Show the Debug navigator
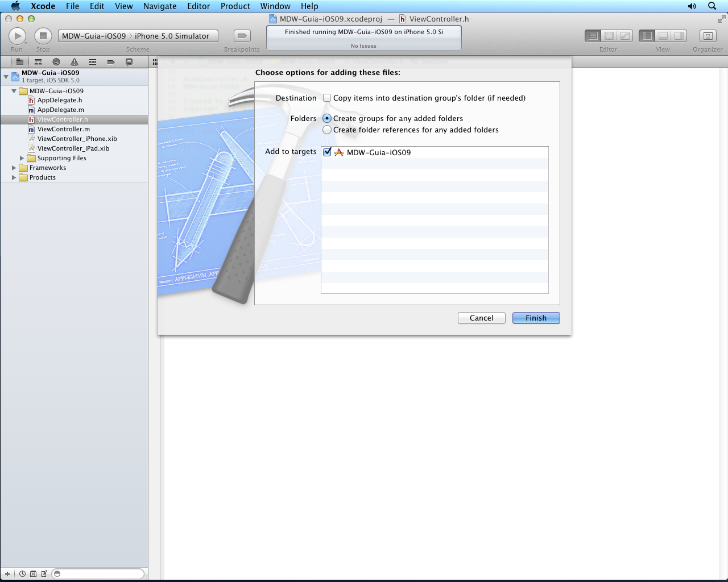Screen dimensions: 728x582 (x=93, y=62)
